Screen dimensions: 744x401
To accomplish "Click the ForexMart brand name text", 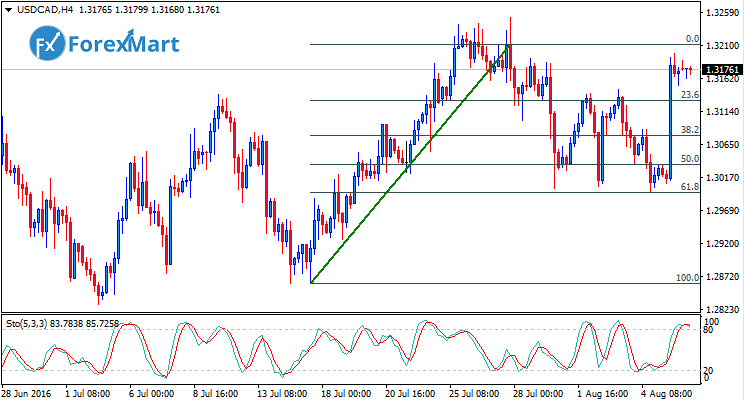I will click(122, 44).
